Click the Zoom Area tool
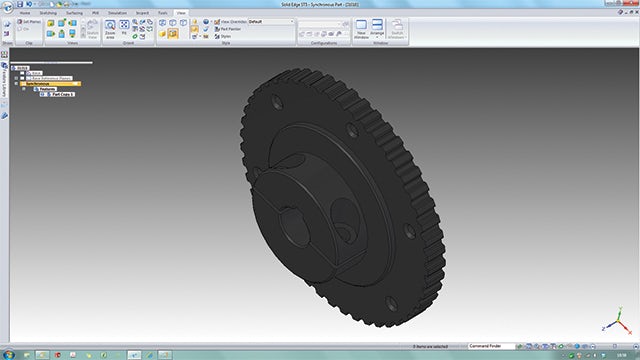The height and width of the screenshot is (360, 640). point(110,29)
